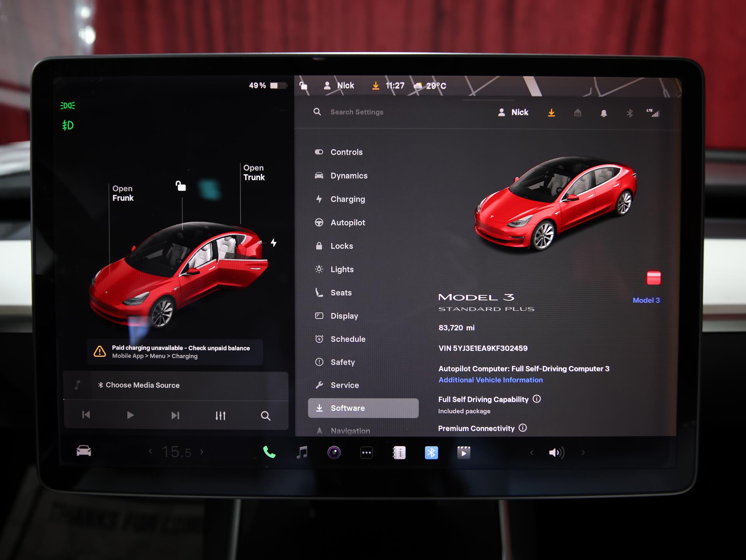Click the red color swatch
The image size is (746, 560).
654,278
